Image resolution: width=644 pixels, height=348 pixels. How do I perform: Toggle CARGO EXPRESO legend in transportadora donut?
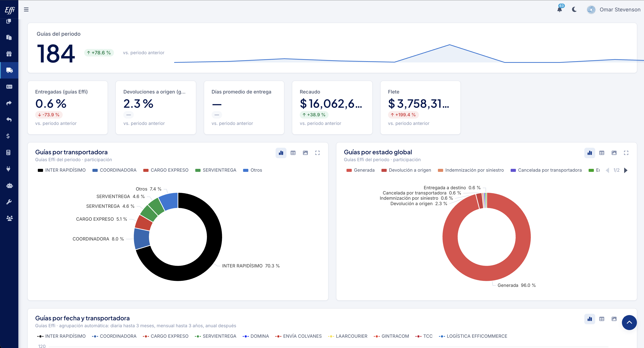click(x=166, y=170)
